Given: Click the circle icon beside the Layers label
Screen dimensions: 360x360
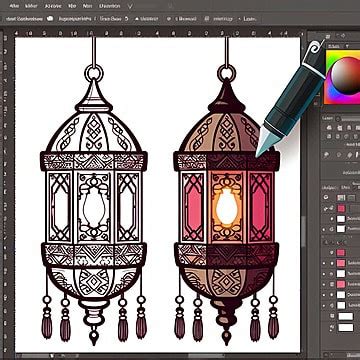Looking at the screenshot, I should pyautogui.click(x=338, y=119).
